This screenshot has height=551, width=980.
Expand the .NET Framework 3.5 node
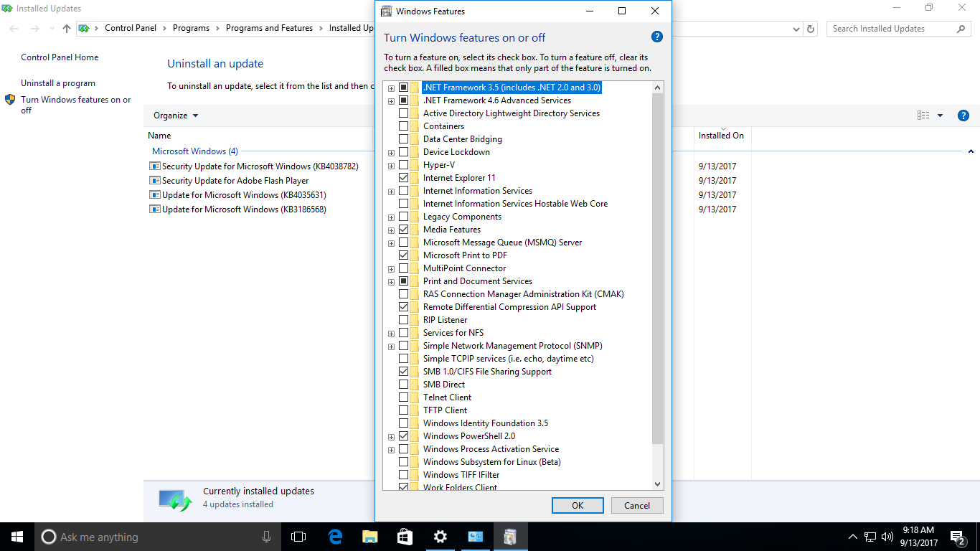click(391, 88)
